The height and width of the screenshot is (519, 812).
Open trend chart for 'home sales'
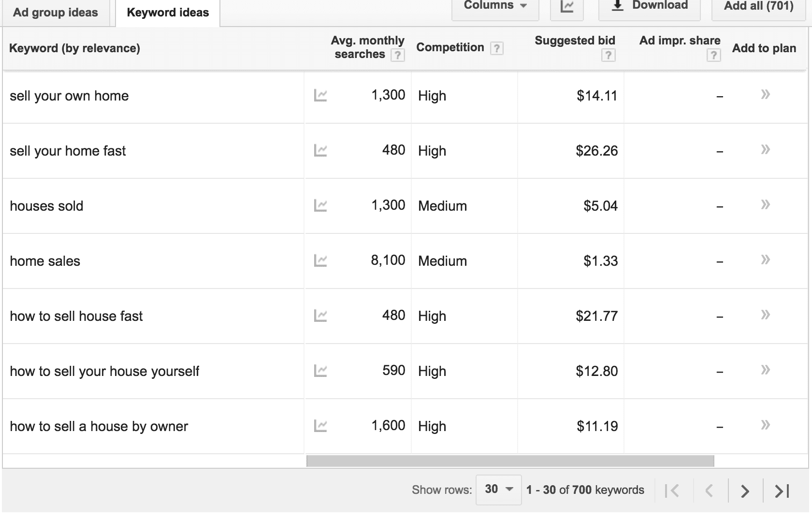pyautogui.click(x=320, y=260)
